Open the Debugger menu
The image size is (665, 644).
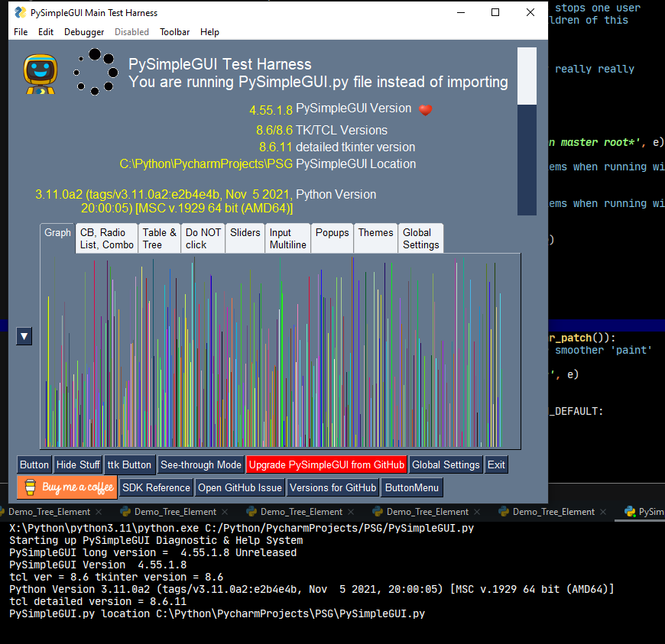pyautogui.click(x=83, y=32)
